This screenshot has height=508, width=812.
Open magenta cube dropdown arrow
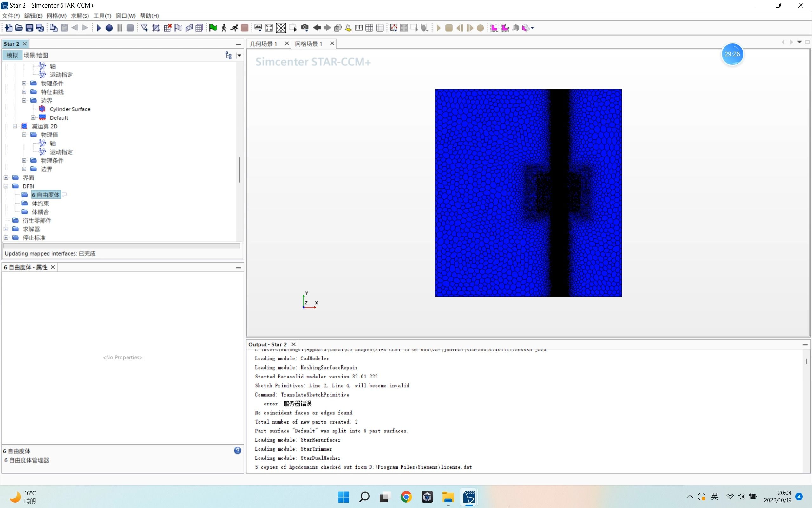pyautogui.click(x=532, y=28)
